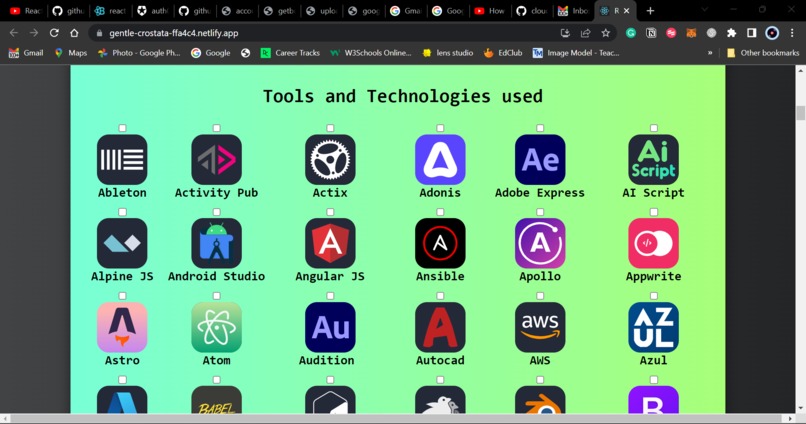Check the AI Script checkbox
Image resolution: width=806 pixels, height=424 pixels.
pos(653,128)
